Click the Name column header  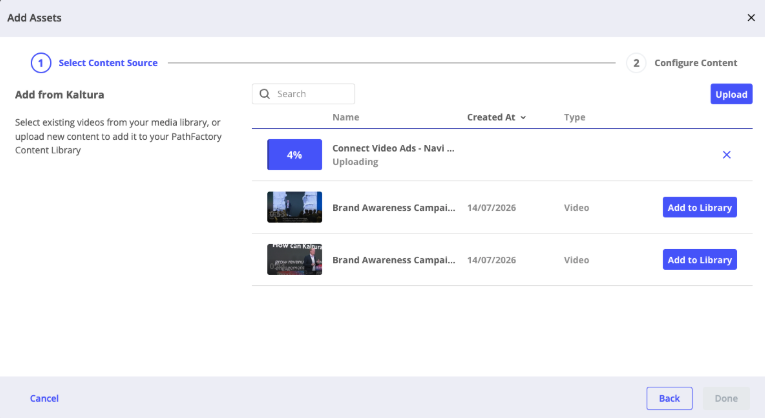pos(345,117)
